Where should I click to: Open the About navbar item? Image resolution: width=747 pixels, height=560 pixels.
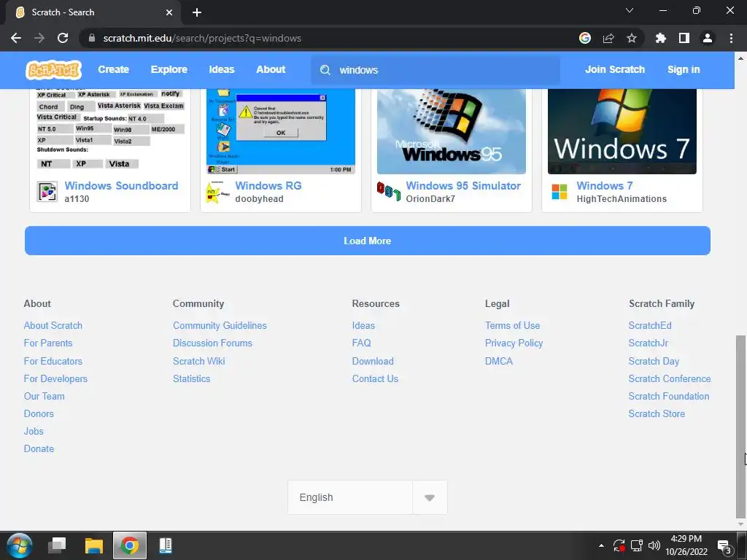(271, 69)
